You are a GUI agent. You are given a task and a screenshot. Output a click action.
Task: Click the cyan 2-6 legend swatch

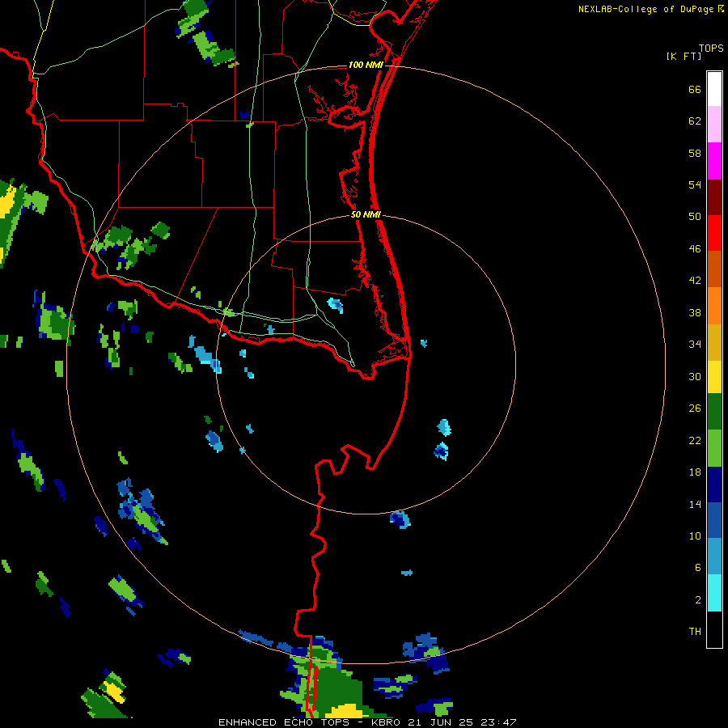tap(714, 593)
